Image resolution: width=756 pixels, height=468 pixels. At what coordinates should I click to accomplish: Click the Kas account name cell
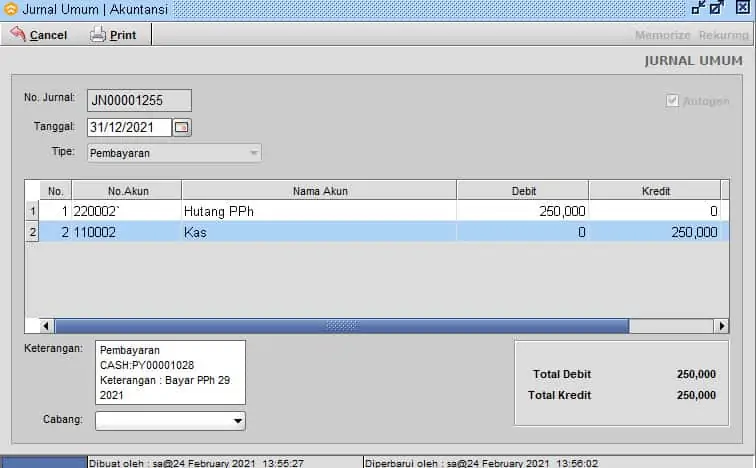pyautogui.click(x=319, y=232)
